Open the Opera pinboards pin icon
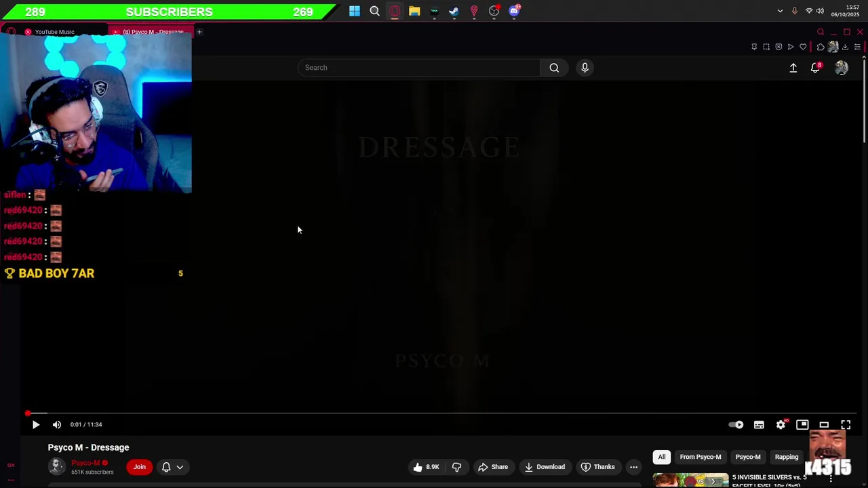Screen dimensions: 868x488 click(x=754, y=47)
